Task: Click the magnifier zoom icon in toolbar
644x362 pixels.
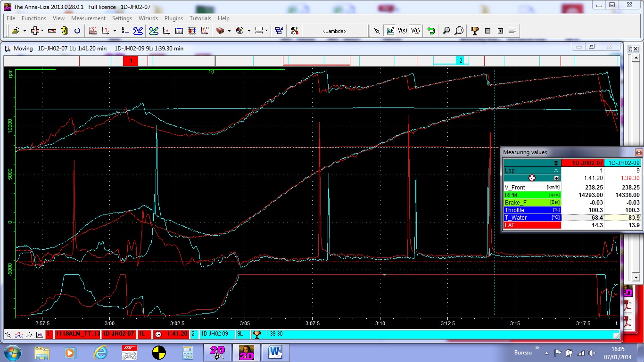Action: click(446, 31)
